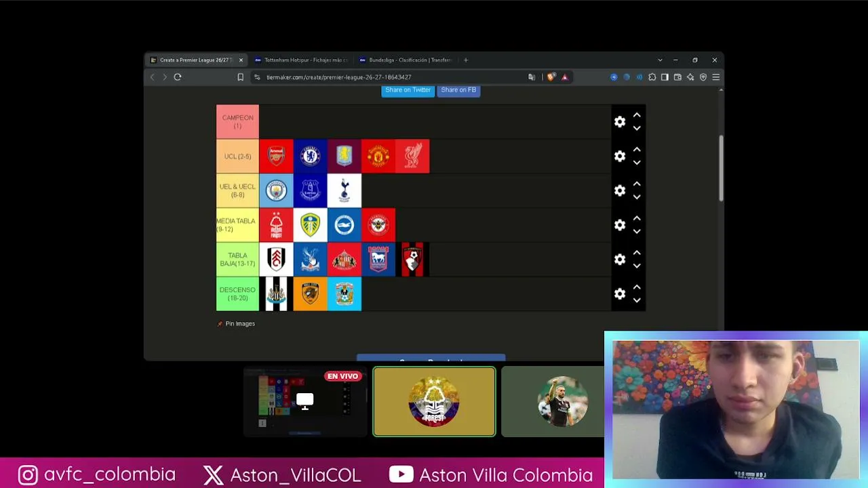Move the MEDIA TABLA row down
868x488 pixels.
click(x=637, y=232)
